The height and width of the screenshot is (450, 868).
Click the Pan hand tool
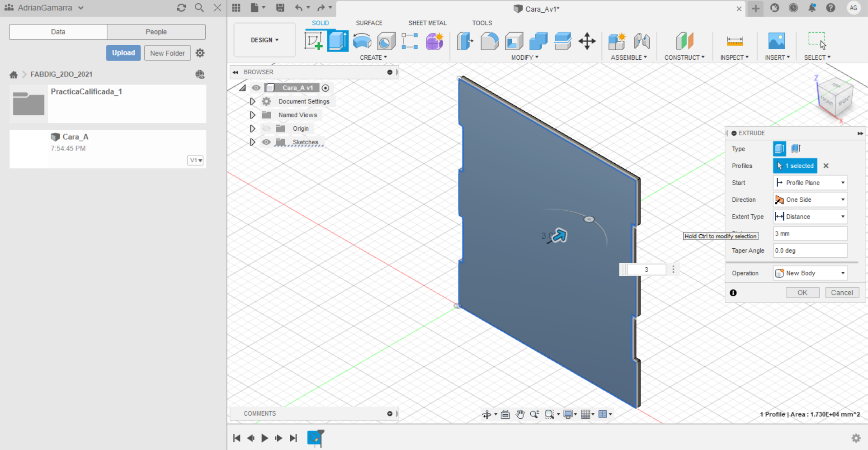click(x=520, y=414)
